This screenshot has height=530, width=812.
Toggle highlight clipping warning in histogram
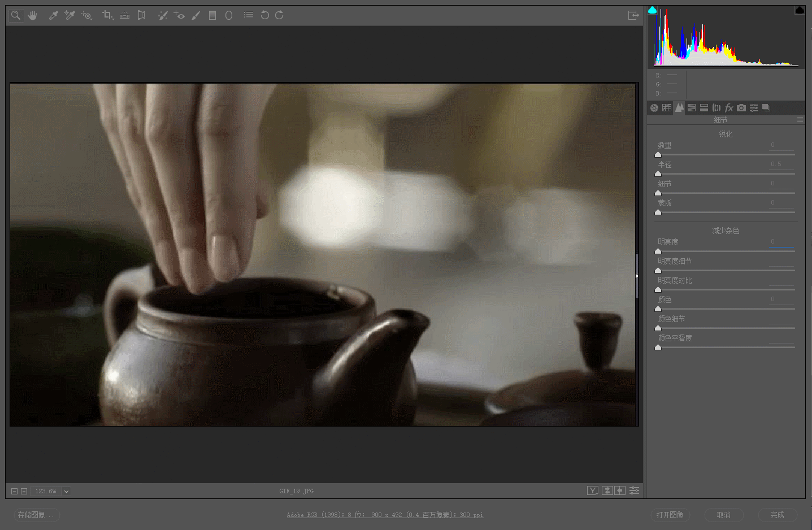[799, 10]
